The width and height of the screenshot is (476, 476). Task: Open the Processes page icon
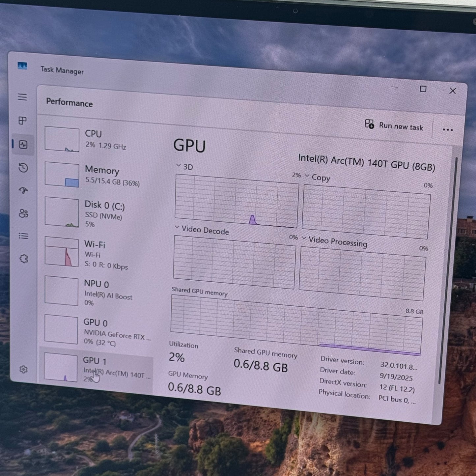[22, 121]
